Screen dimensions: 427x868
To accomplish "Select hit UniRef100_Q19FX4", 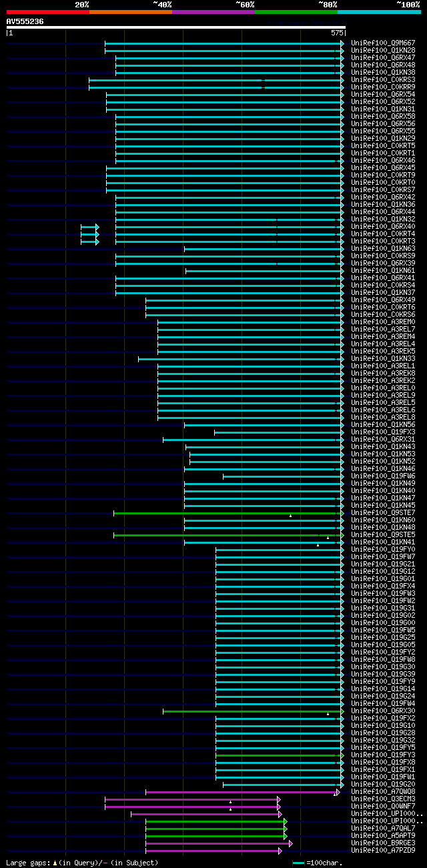I will coord(383,586).
